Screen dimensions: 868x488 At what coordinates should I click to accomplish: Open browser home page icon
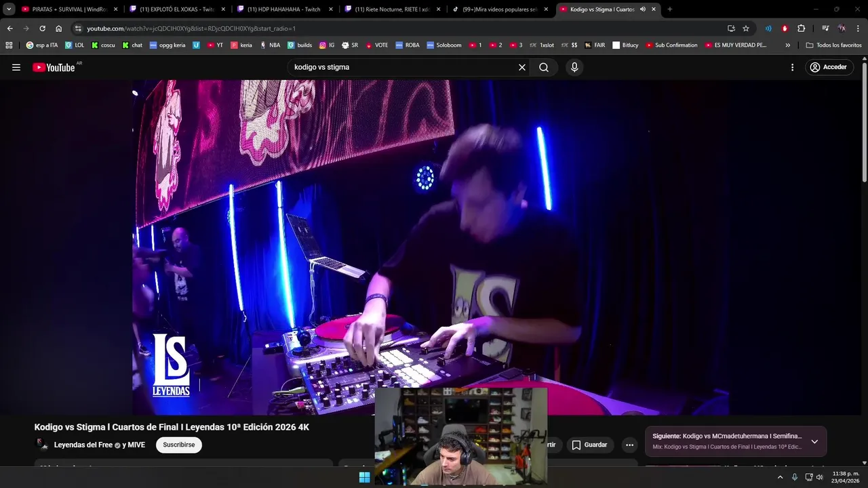click(x=58, y=28)
